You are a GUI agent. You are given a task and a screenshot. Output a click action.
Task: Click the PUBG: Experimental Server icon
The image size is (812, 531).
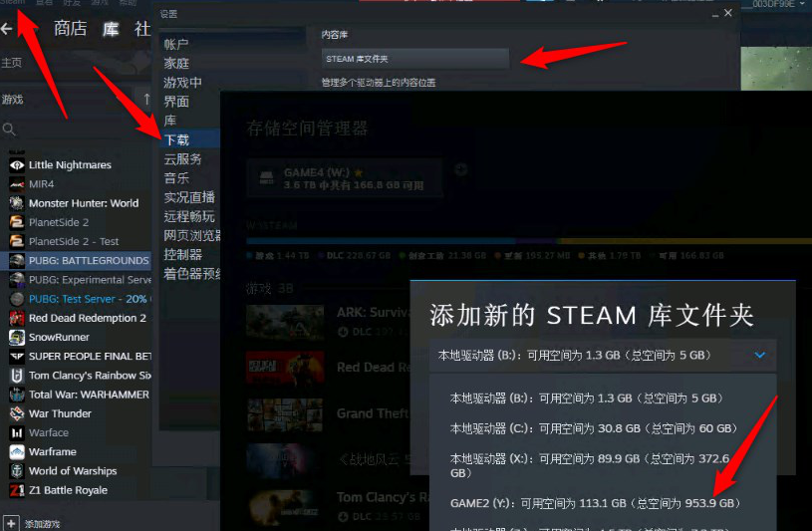point(17,280)
